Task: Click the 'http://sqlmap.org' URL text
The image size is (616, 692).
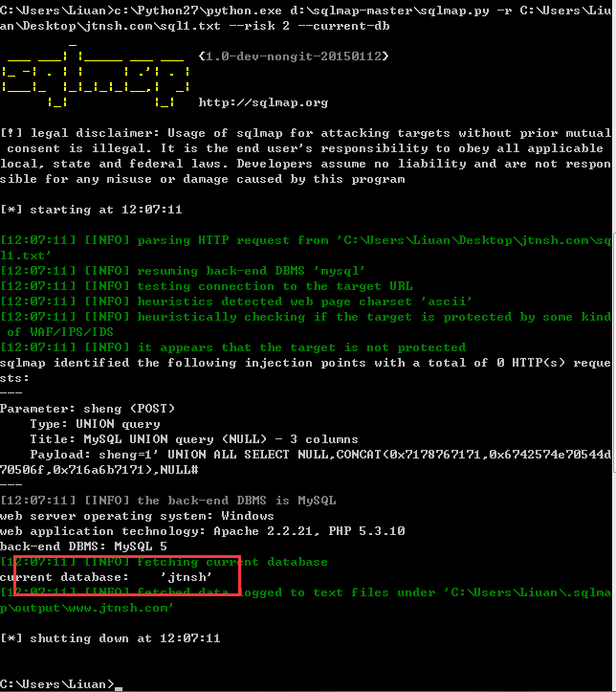Action: pos(263,102)
